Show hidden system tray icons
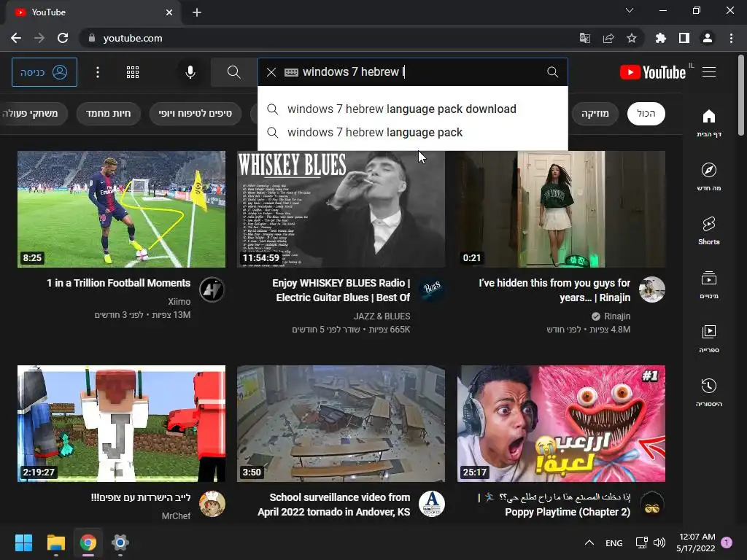Image resolution: width=747 pixels, height=560 pixels. click(589, 542)
